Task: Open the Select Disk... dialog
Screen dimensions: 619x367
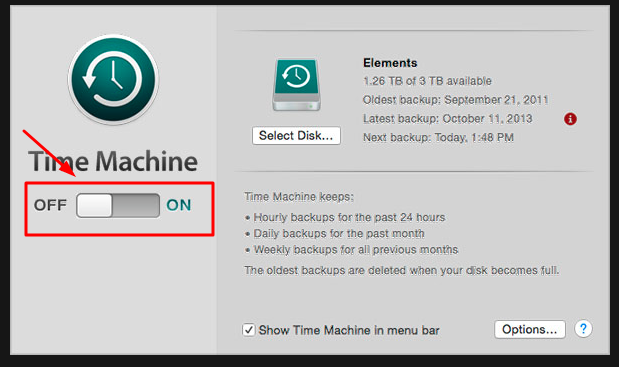Action: pyautogui.click(x=296, y=136)
